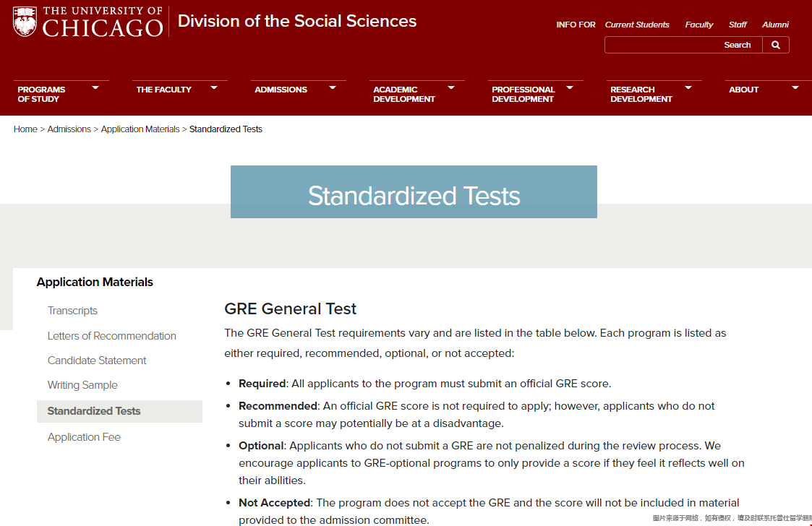The width and height of the screenshot is (812, 526).
Task: Open Transcripts in sidebar
Action: [72, 311]
